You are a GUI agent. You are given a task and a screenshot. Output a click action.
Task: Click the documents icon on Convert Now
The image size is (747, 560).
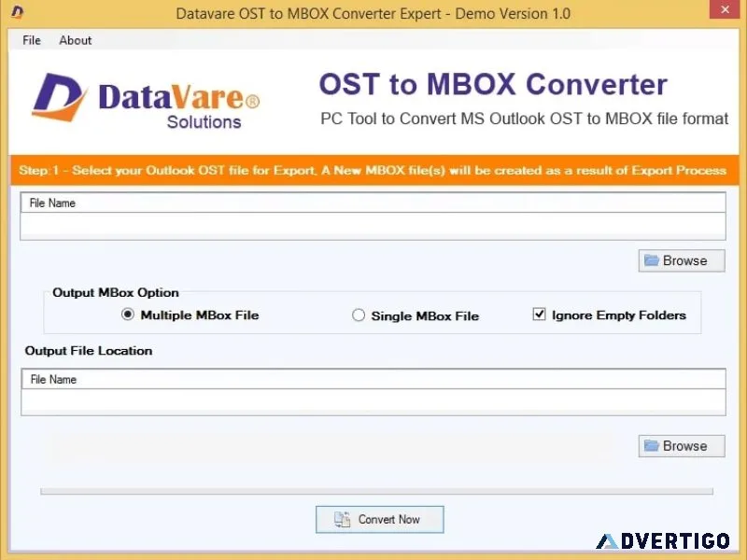click(342, 519)
